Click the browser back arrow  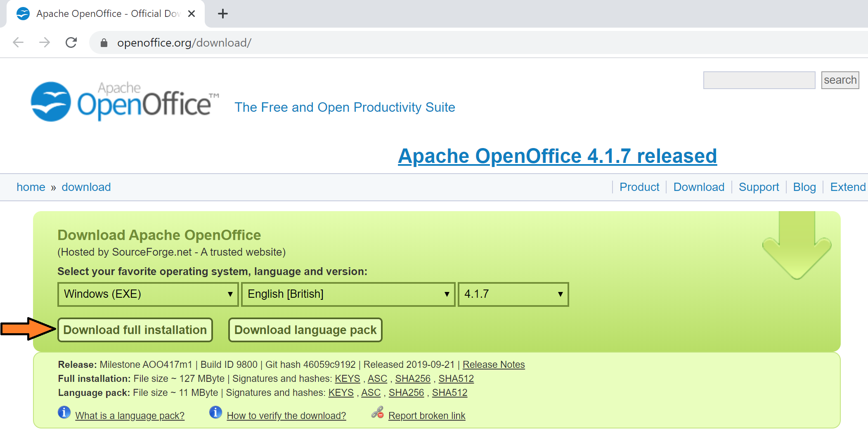(18, 42)
